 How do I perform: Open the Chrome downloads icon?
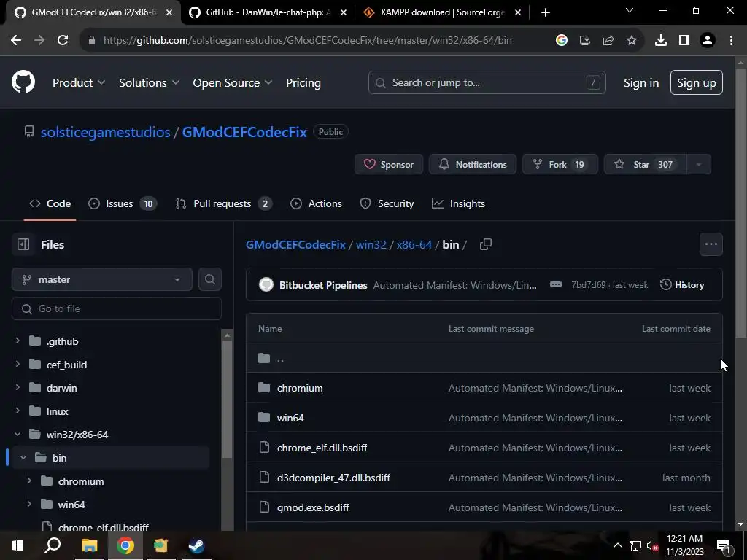660,41
